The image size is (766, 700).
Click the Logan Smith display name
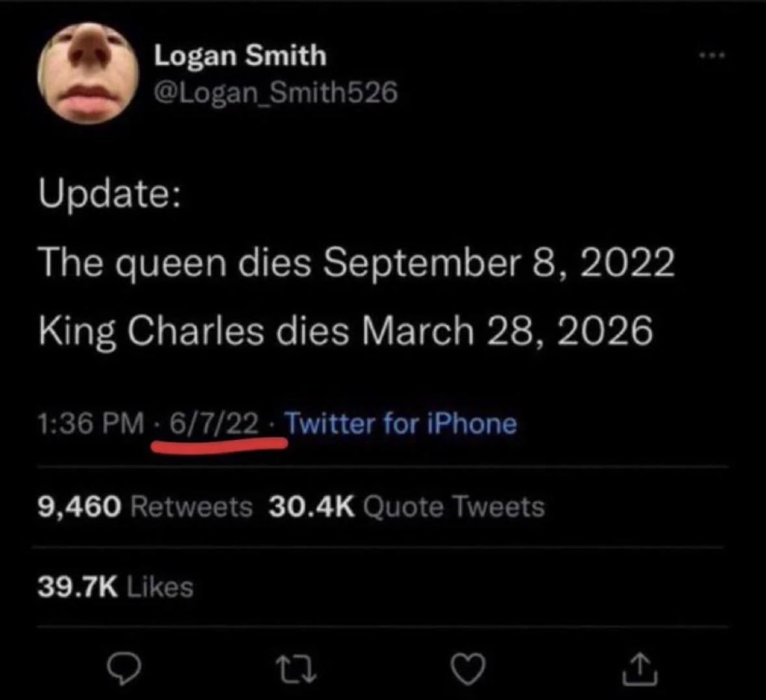[240, 56]
